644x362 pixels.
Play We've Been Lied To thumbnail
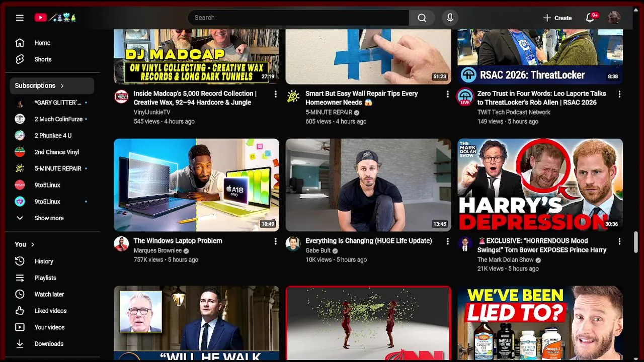540,323
